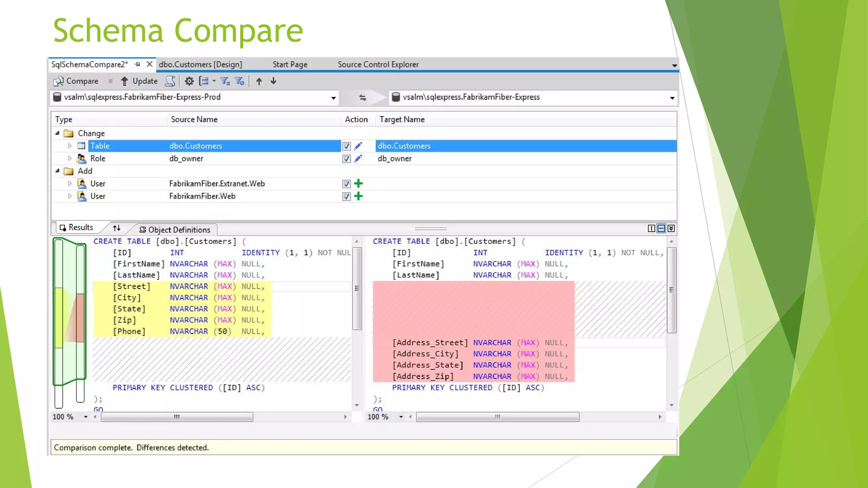The width and height of the screenshot is (868, 488).
Task: Select the Target Name column header
Action: pyautogui.click(x=526, y=119)
